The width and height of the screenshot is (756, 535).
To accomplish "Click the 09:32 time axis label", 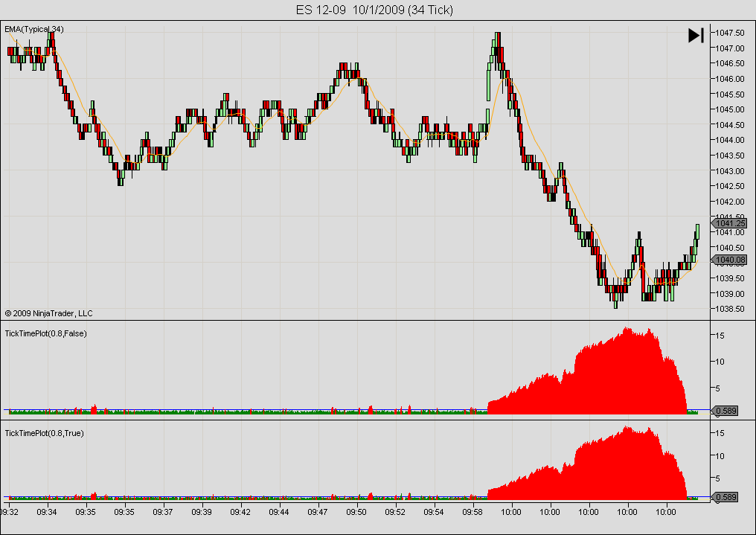I will click(9, 512).
